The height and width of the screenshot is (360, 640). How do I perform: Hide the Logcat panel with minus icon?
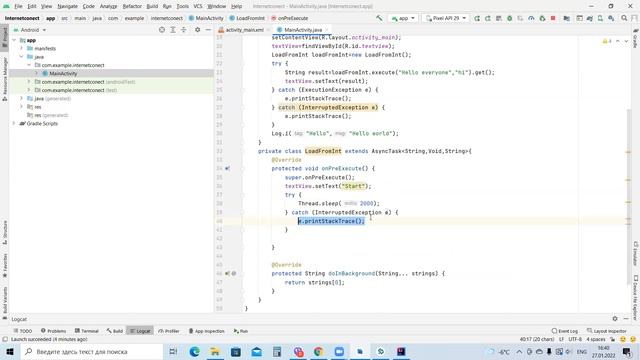pyautogui.click(x=626, y=319)
